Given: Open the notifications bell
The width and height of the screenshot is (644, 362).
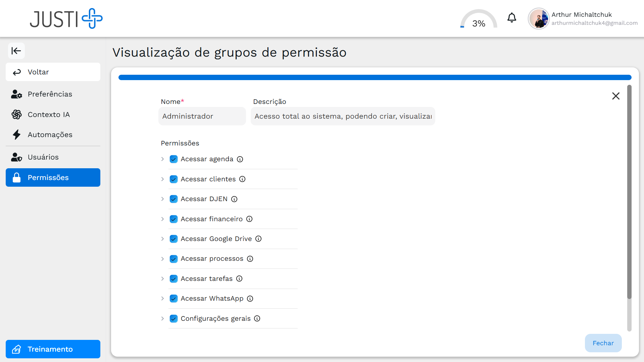Looking at the screenshot, I should [511, 18].
